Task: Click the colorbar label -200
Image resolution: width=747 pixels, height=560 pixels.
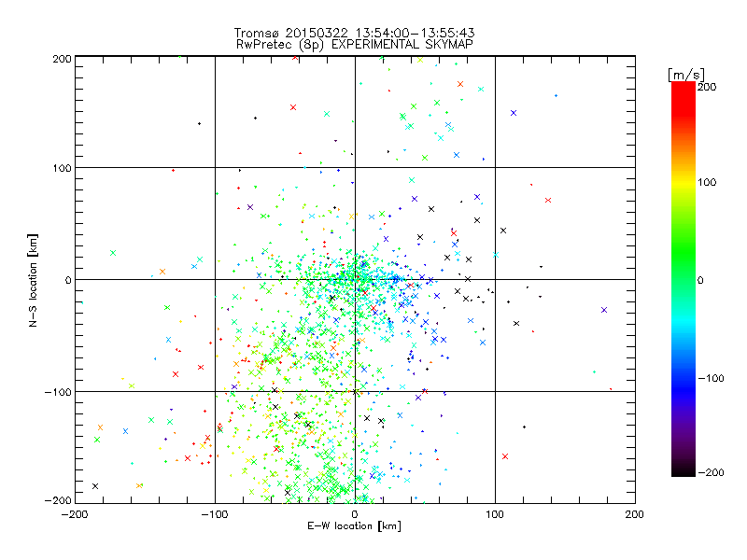Action: [x=711, y=472]
